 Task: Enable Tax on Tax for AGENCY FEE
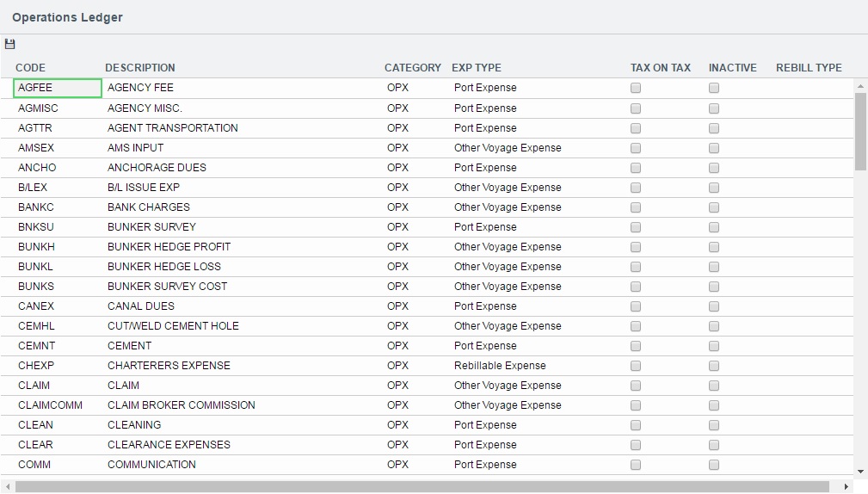(636, 88)
